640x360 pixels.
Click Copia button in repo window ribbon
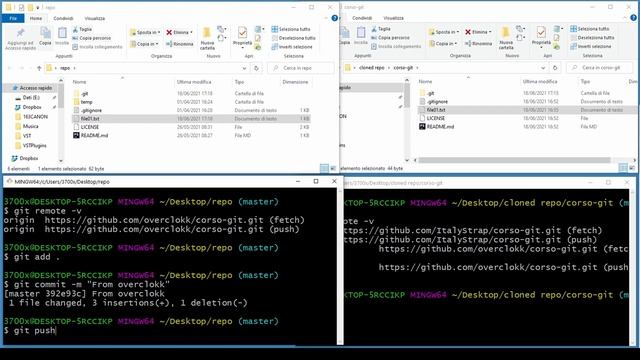point(45,37)
